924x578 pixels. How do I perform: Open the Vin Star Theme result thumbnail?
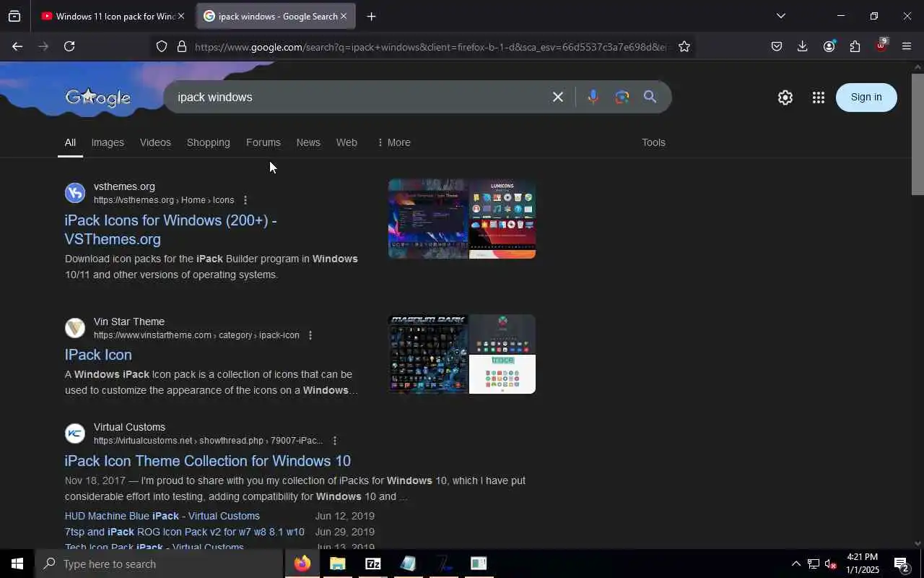tap(462, 354)
